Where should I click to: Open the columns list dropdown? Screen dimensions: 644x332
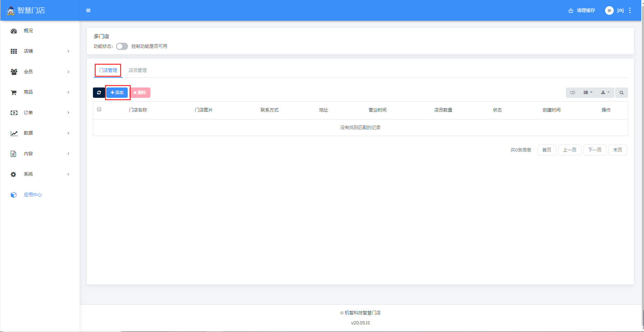tap(588, 93)
